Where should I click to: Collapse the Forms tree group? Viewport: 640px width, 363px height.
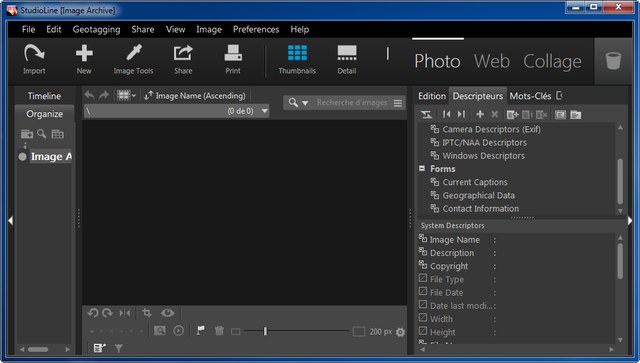[x=422, y=168]
